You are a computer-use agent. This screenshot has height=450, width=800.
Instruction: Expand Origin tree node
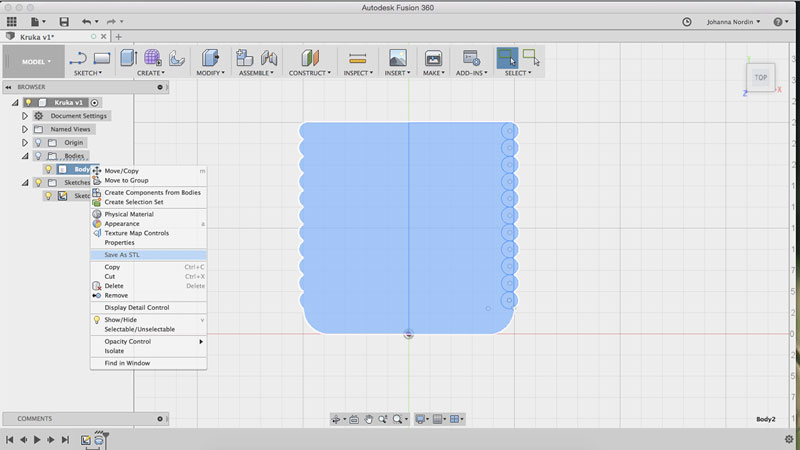(24, 142)
